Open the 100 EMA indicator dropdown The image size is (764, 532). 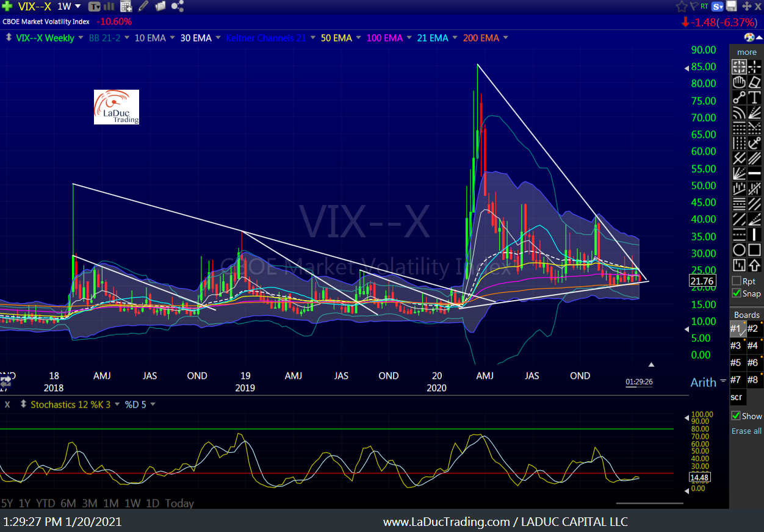[x=409, y=38]
